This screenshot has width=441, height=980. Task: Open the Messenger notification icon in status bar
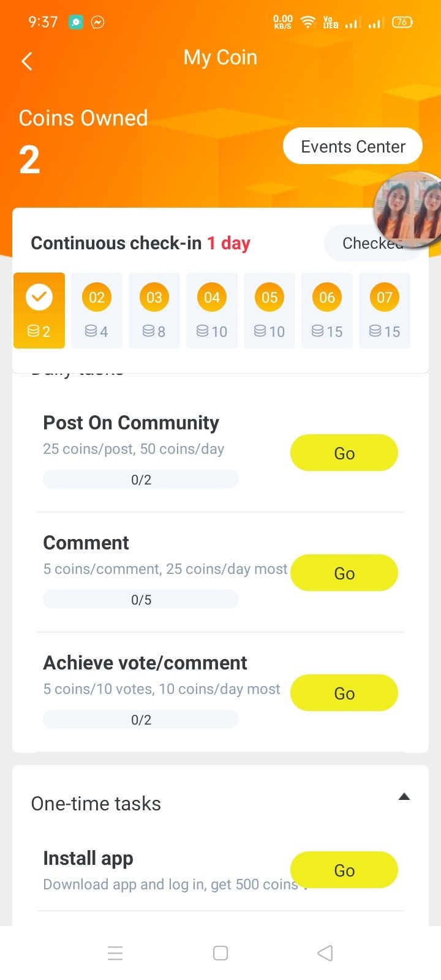click(x=97, y=22)
